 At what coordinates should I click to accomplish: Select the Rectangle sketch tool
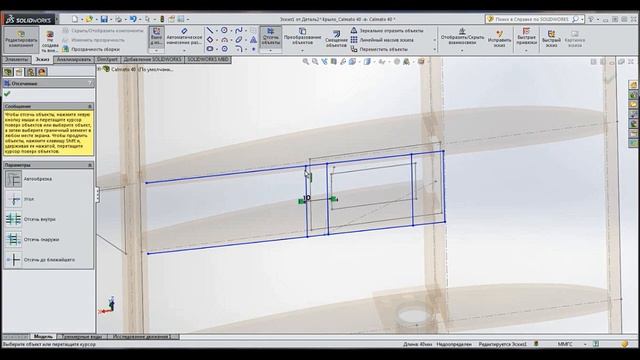210,40
